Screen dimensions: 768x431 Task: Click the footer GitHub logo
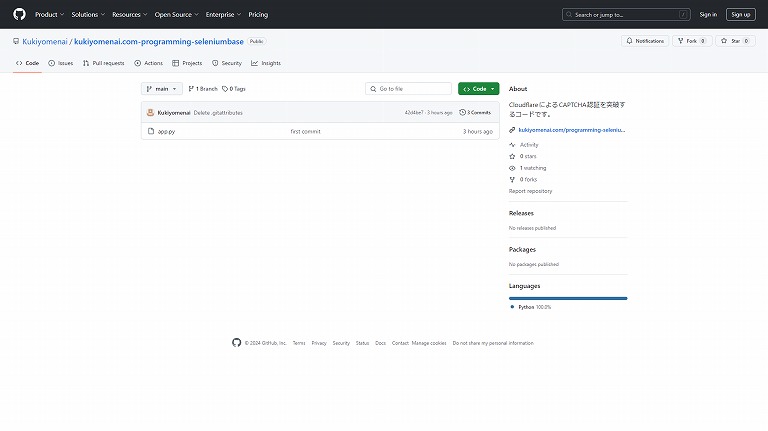237,343
